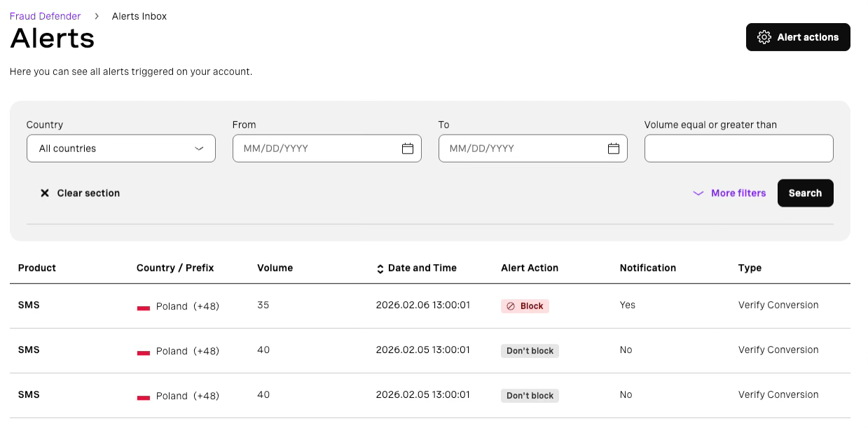Expand More filters
This screenshot has height=428, width=868.
(x=729, y=193)
